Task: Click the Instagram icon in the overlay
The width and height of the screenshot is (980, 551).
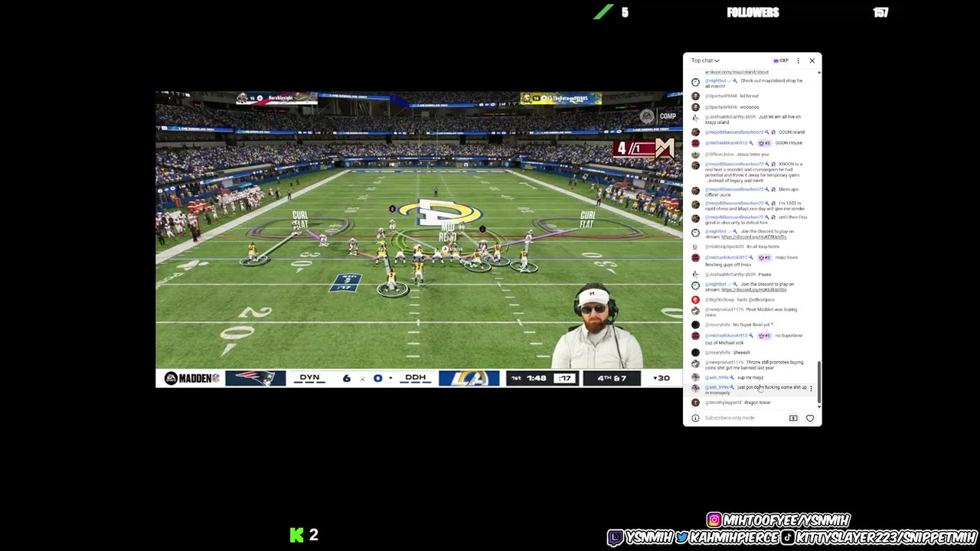Action: coord(714,520)
